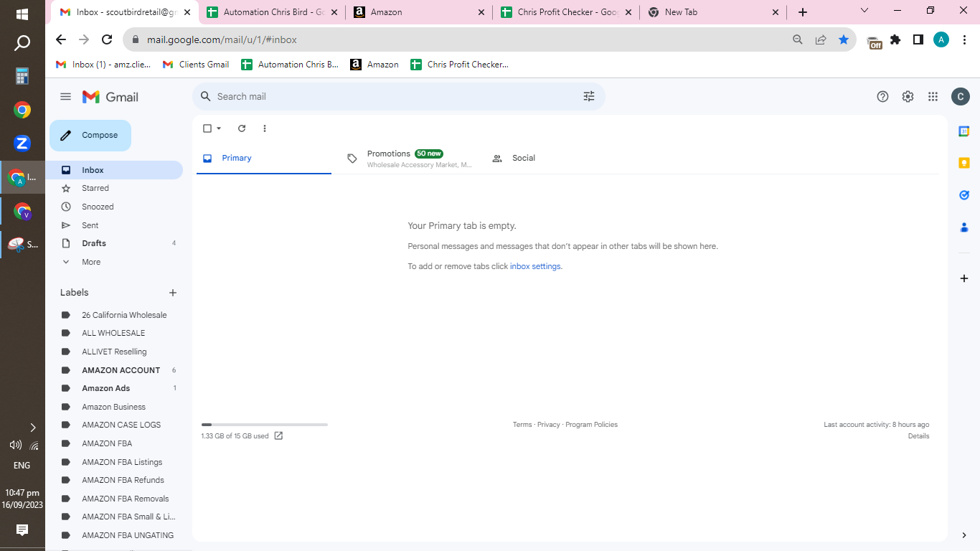The height and width of the screenshot is (551, 980).
Task: Open the Google account avatar C
Action: [x=961, y=97]
